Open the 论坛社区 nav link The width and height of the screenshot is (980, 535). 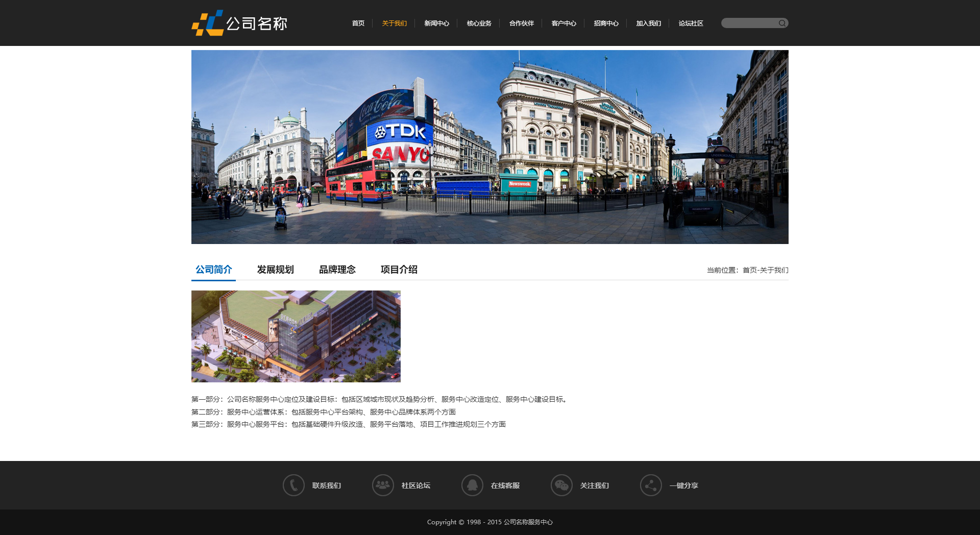tap(691, 23)
